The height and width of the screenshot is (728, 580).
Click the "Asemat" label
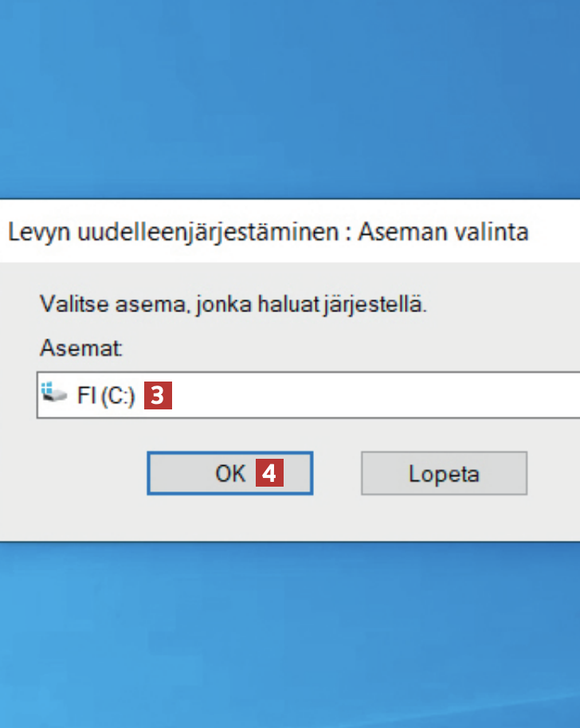[x=80, y=348]
